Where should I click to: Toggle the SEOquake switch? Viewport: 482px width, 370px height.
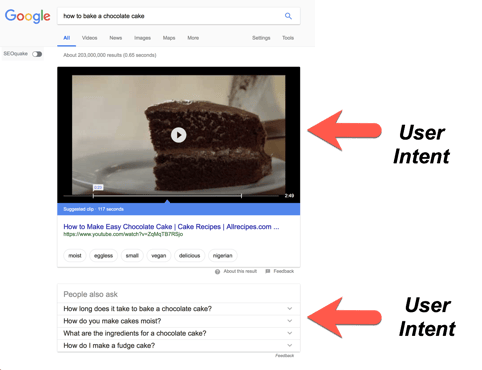click(37, 54)
